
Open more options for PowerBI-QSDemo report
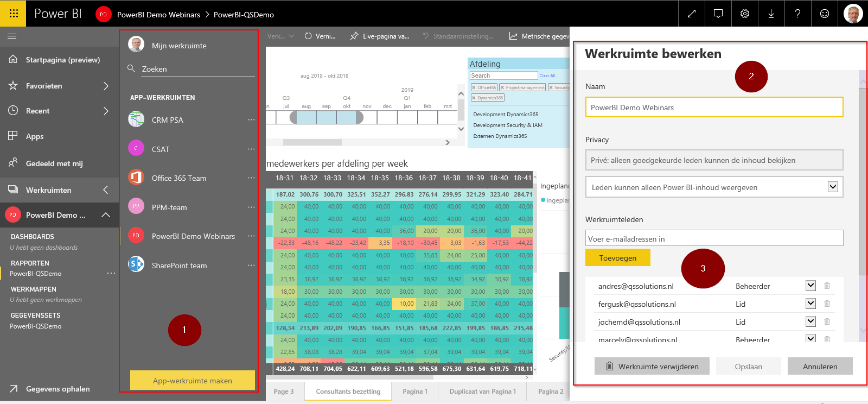click(x=111, y=273)
